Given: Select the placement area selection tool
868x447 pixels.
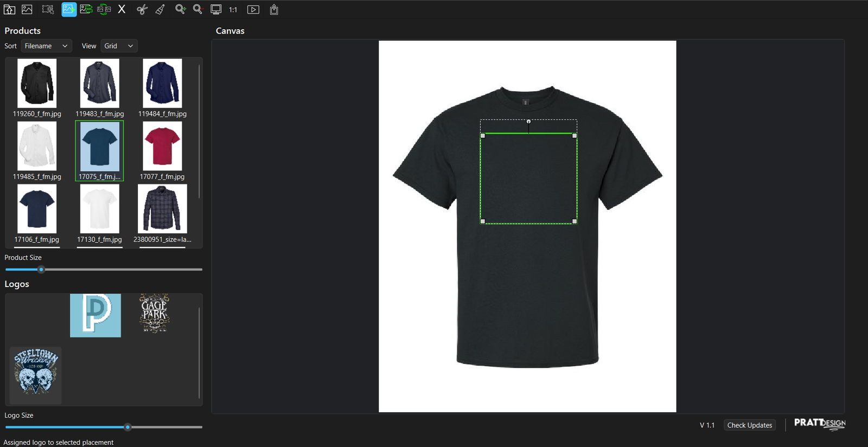Looking at the screenshot, I should 48,9.
